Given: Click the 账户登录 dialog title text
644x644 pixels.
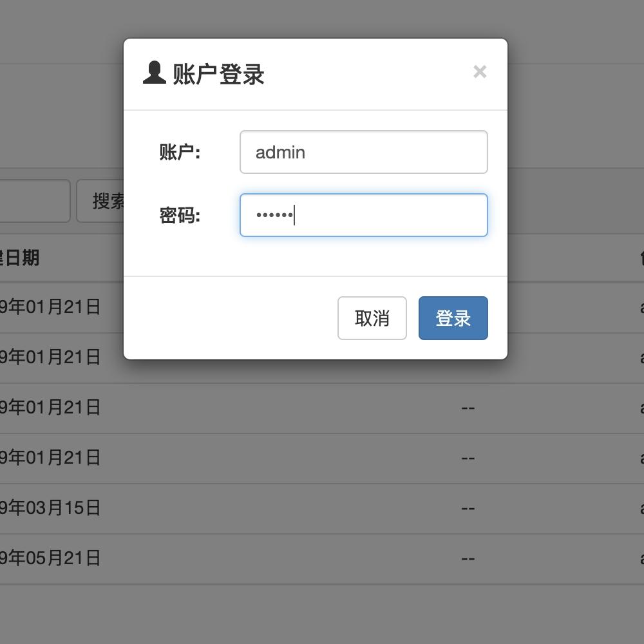Looking at the screenshot, I should [218, 74].
